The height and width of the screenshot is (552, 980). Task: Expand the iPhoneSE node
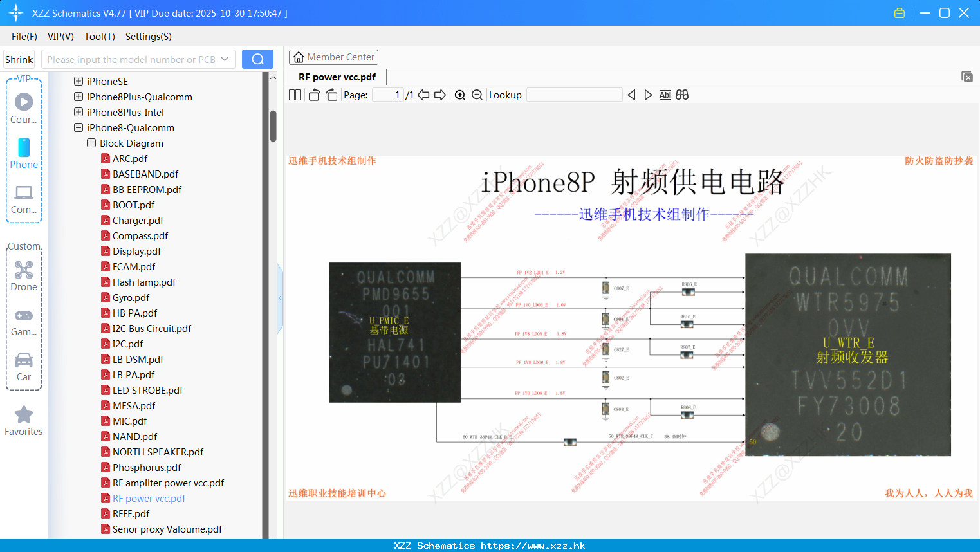(79, 81)
